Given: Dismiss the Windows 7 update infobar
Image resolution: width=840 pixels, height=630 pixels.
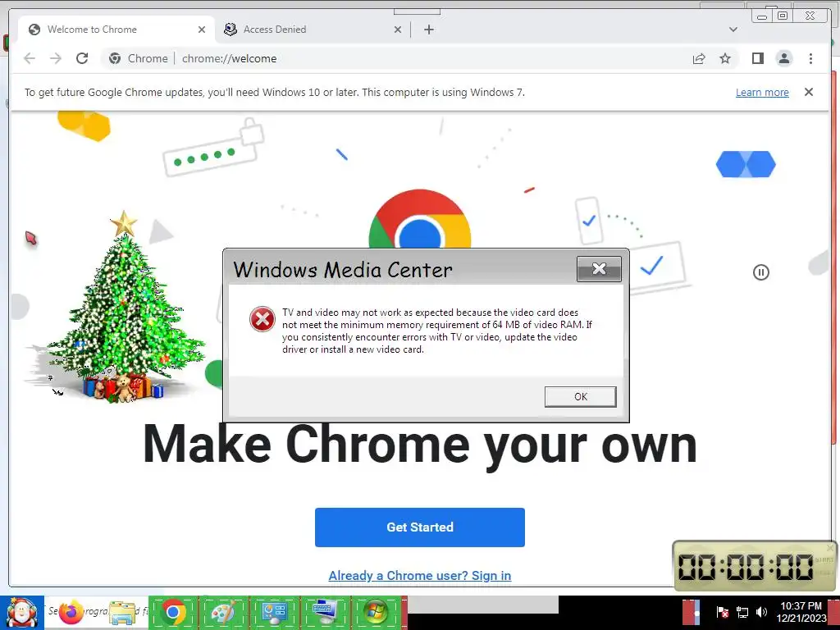Looking at the screenshot, I should pos(808,92).
